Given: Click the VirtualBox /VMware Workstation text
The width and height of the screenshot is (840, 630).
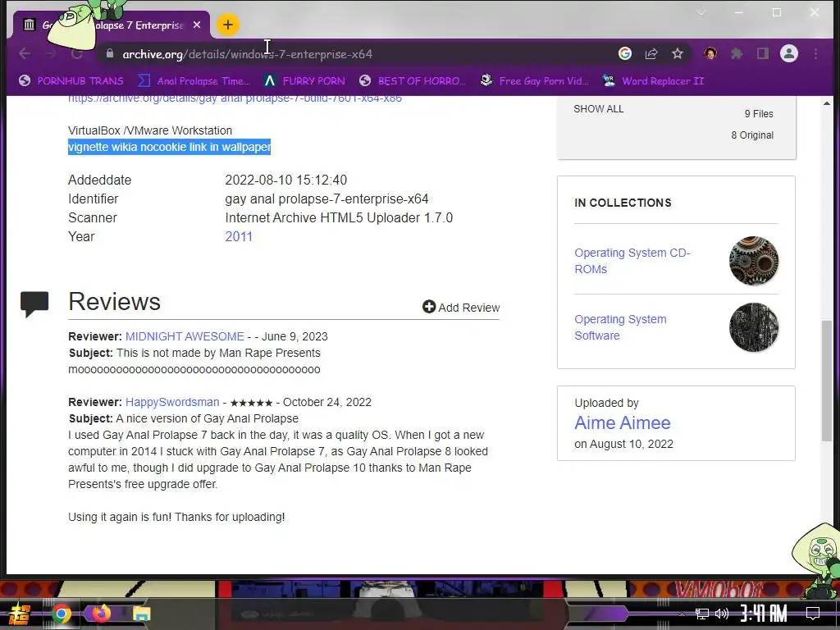Looking at the screenshot, I should pyautogui.click(x=150, y=130).
